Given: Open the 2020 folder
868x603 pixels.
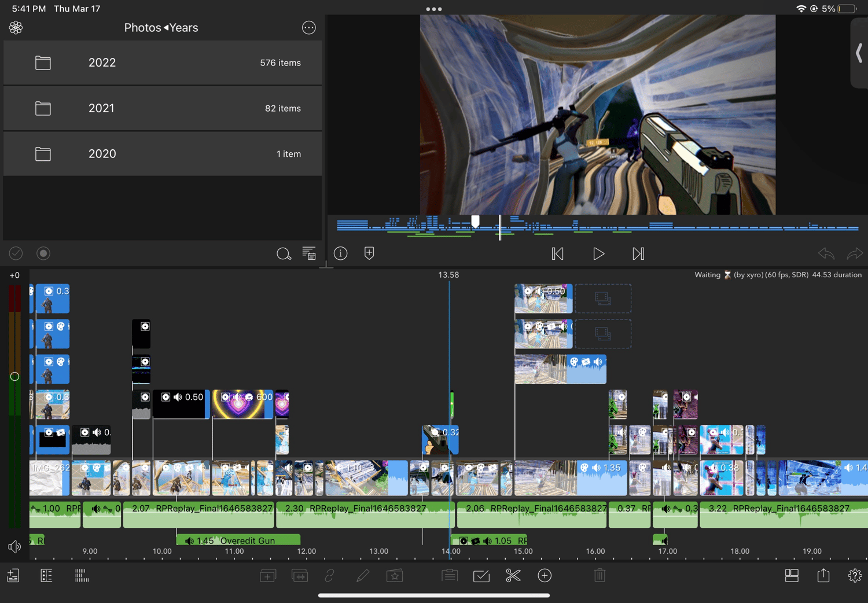Looking at the screenshot, I should coord(163,154).
